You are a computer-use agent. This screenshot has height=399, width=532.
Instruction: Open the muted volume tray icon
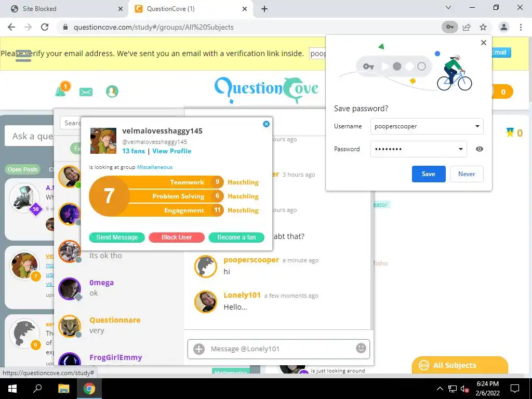click(465, 389)
